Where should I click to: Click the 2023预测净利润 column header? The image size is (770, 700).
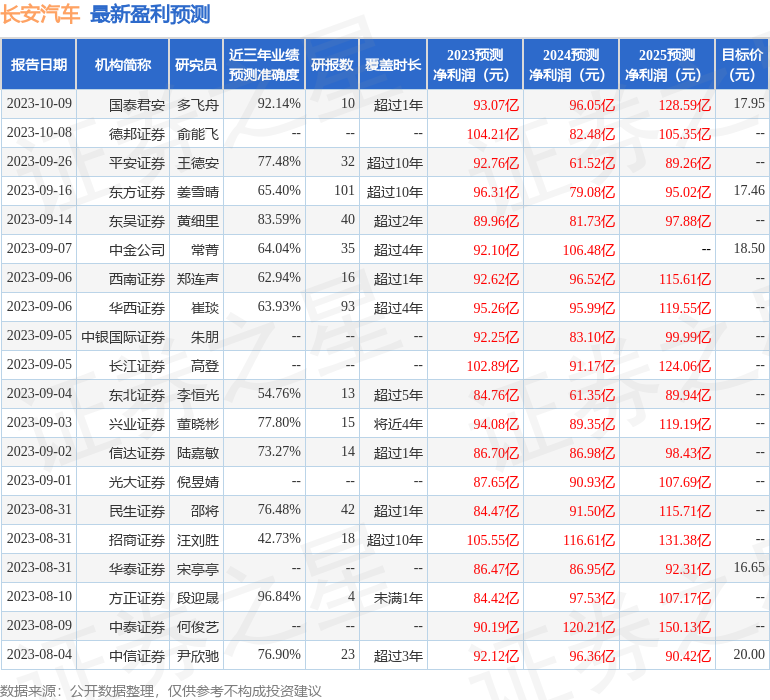coord(475,64)
